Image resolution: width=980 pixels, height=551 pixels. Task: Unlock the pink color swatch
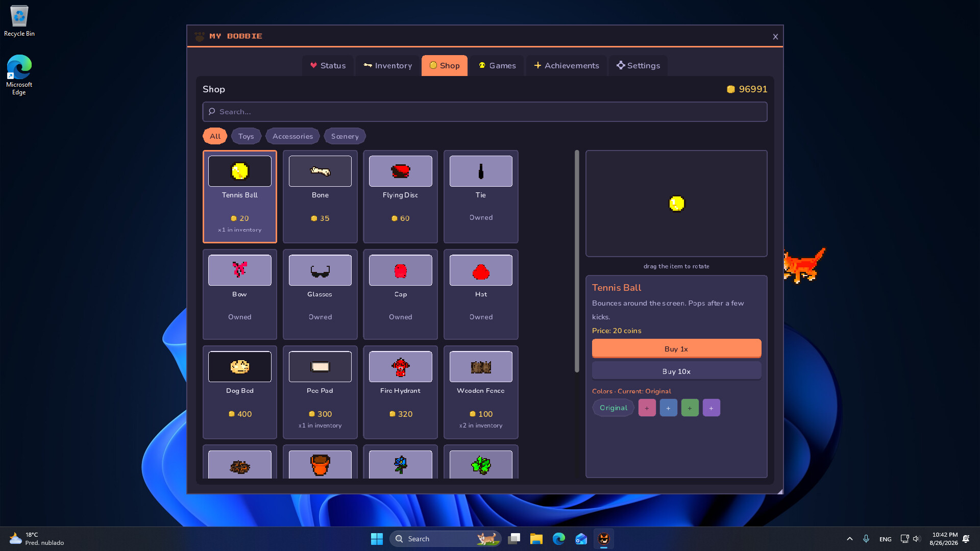click(x=647, y=408)
